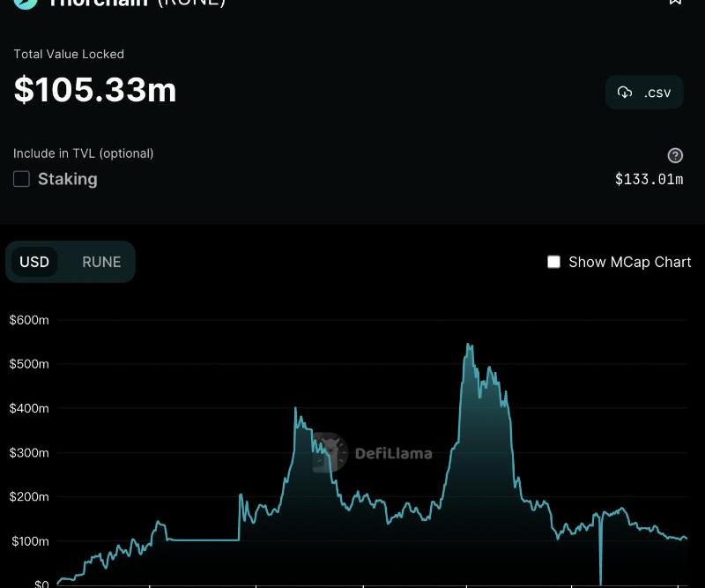Switch chart denomination to USD
Image resolution: width=705 pixels, height=588 pixels.
(34, 262)
